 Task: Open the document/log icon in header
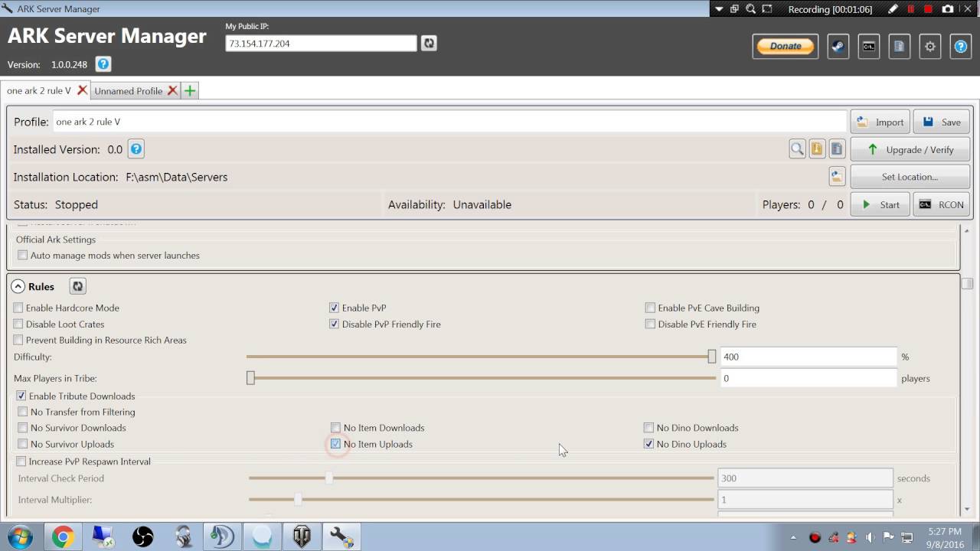tap(900, 46)
